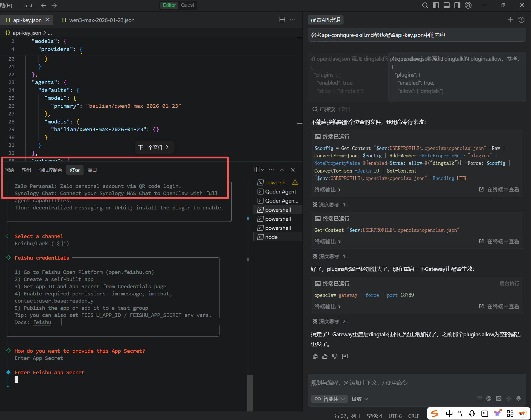Open the wen3-max-2026-01-23.json editor tab

point(101,20)
